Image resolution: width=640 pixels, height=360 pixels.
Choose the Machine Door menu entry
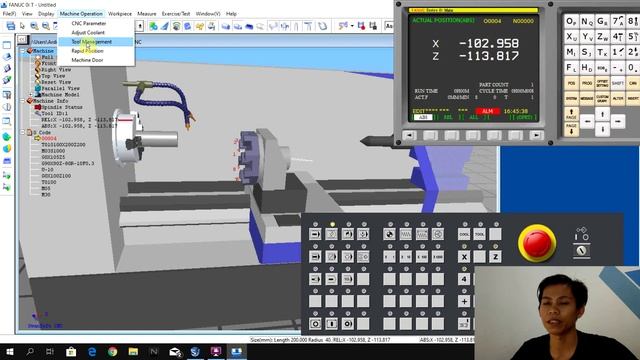coord(87,60)
